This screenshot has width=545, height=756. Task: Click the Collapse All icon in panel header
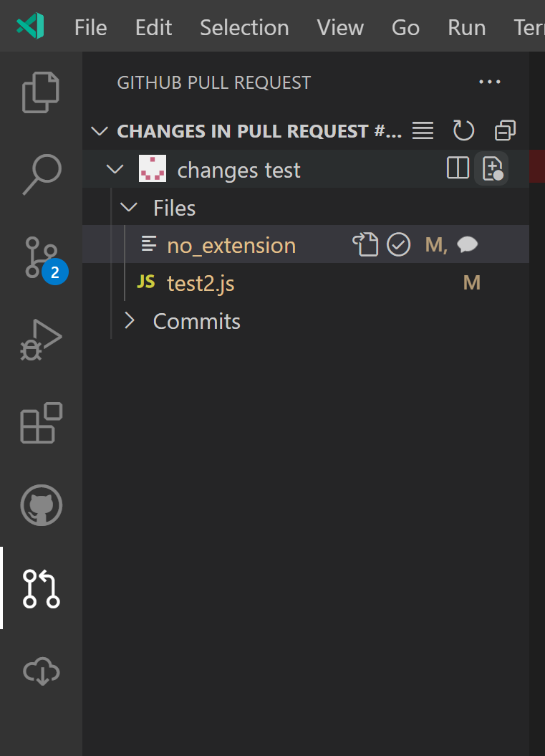click(505, 130)
